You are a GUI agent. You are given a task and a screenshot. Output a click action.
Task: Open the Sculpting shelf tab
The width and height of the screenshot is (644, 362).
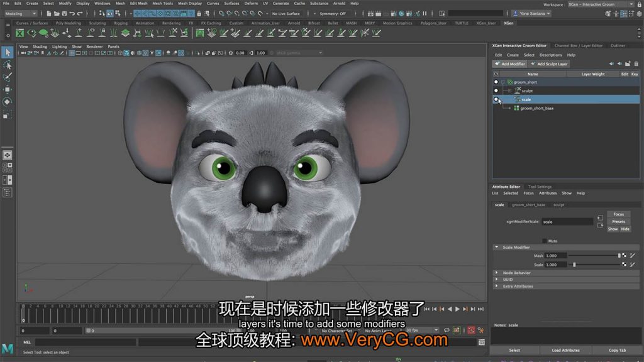point(97,23)
